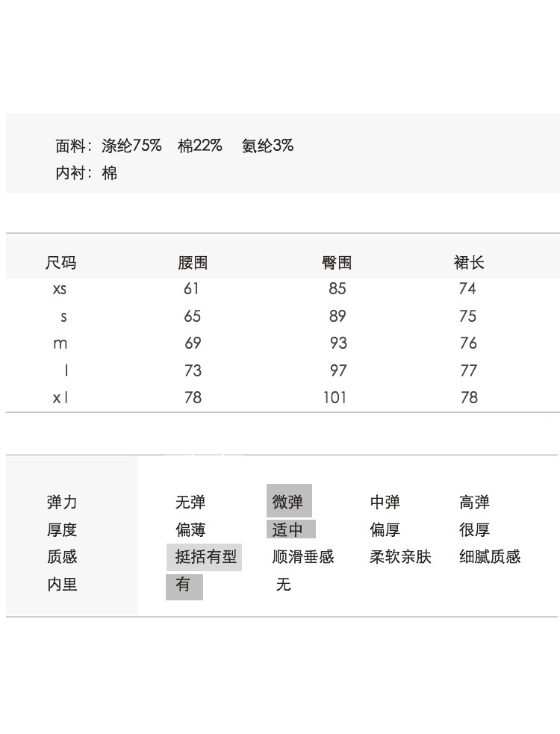560x734 pixels.
Task: Choose the 中弹 elasticity option
Action: (385, 503)
